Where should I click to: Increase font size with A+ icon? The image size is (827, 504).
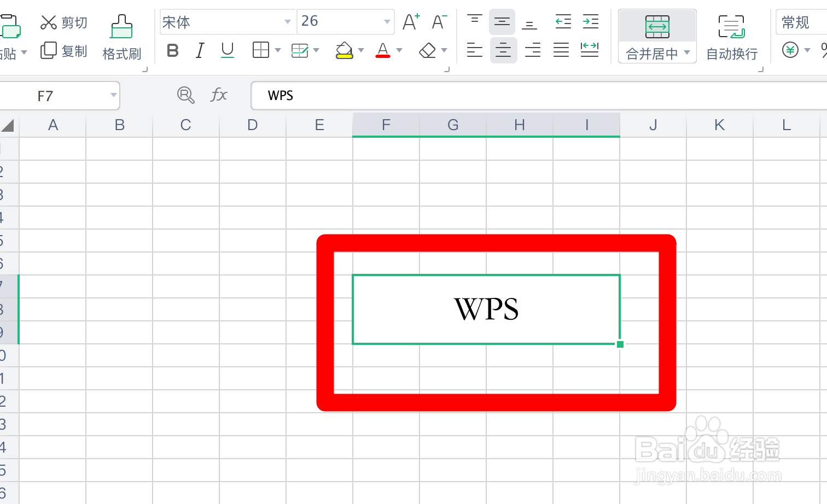pos(411,22)
